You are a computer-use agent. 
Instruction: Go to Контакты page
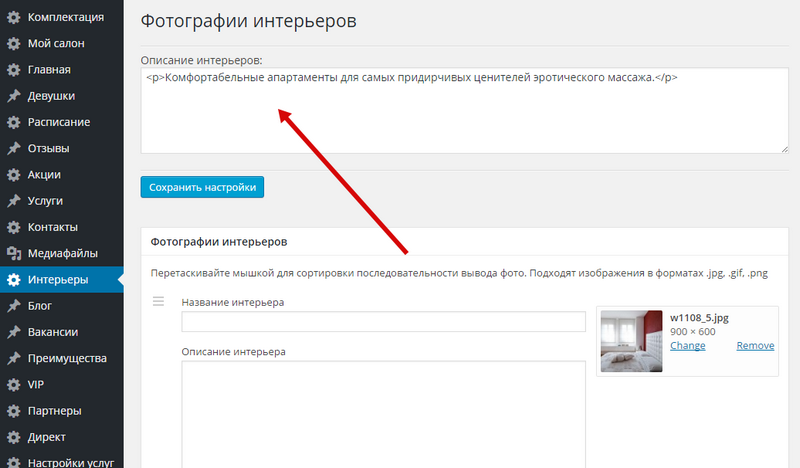tap(62, 227)
